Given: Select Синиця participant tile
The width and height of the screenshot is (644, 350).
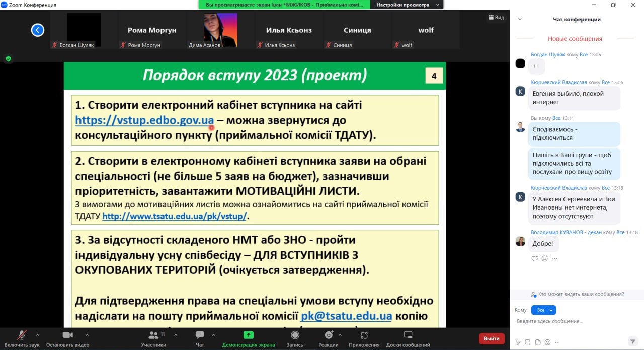Looking at the screenshot, I should (x=357, y=30).
